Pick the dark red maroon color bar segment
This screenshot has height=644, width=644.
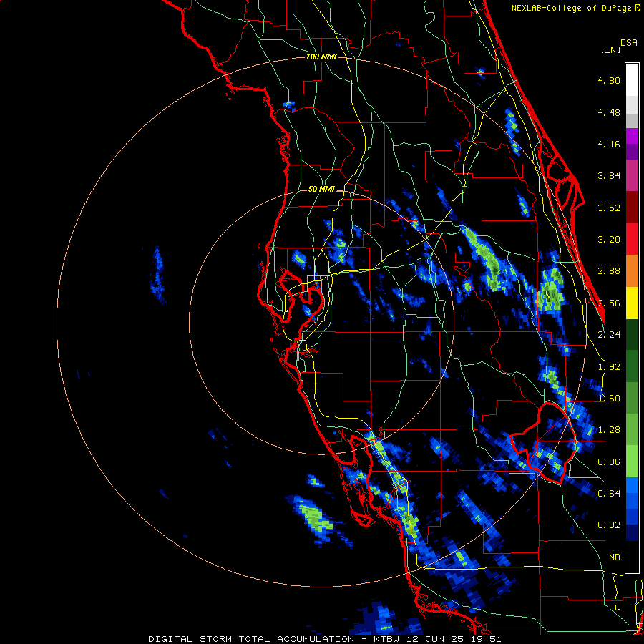click(632, 208)
